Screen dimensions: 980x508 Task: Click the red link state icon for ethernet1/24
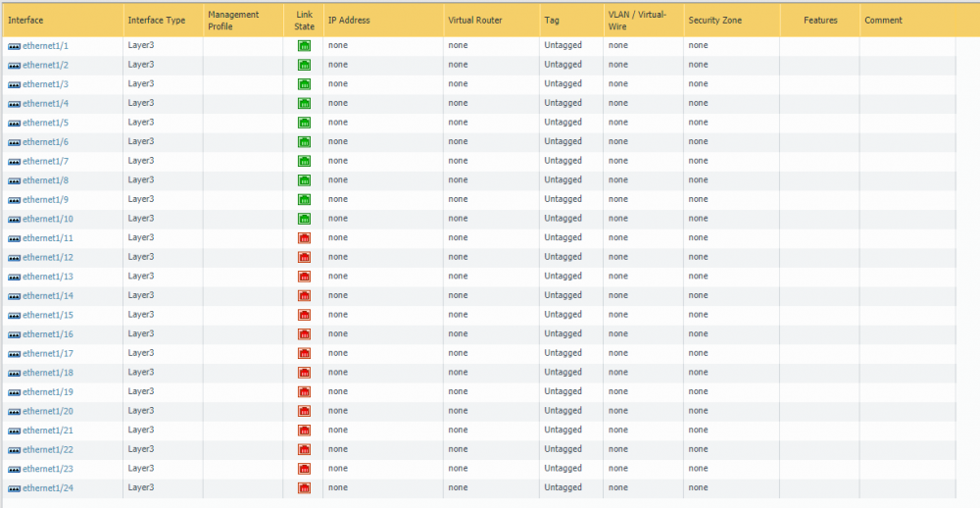305,488
